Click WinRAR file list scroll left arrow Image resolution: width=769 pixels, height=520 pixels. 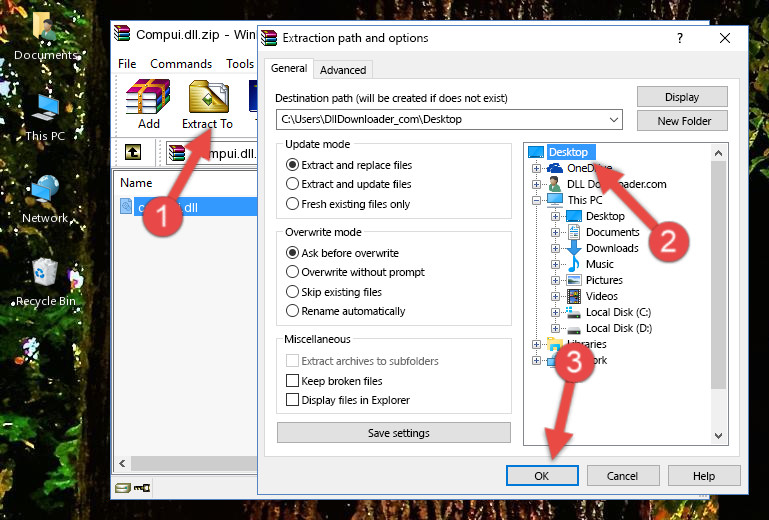pos(122,463)
